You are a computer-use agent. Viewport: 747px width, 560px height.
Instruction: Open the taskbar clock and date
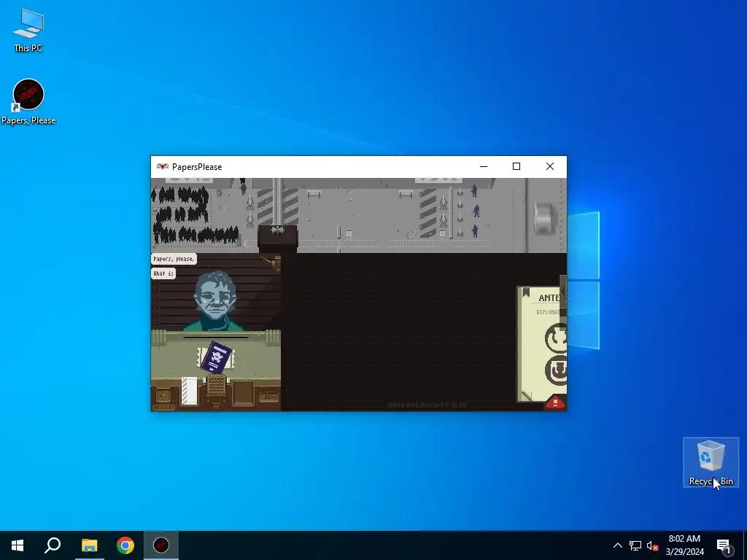(684, 545)
